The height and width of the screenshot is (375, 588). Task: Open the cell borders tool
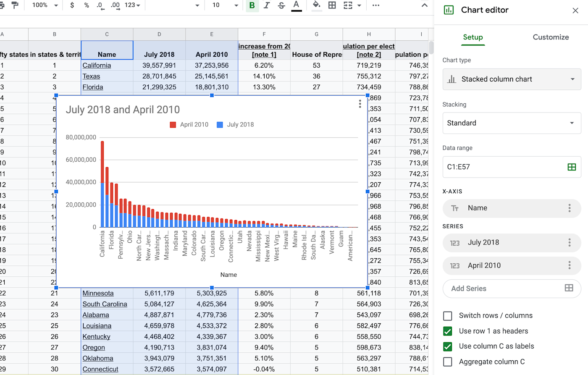point(332,5)
